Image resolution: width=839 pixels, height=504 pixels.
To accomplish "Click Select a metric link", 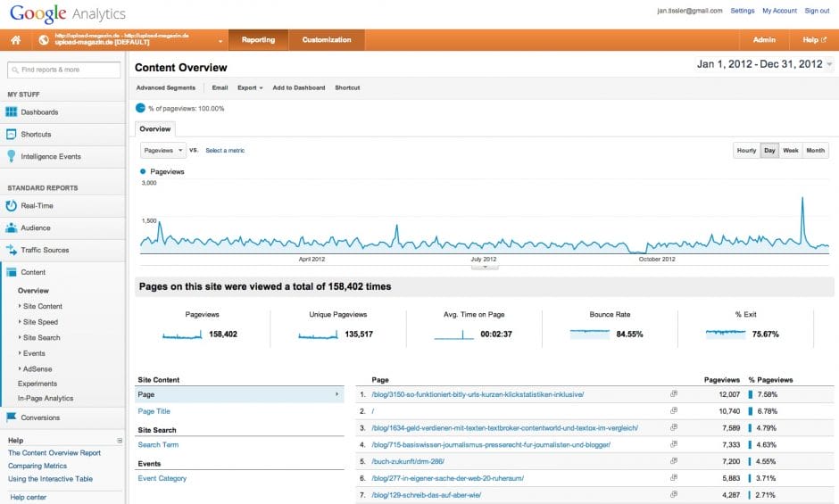I will pyautogui.click(x=225, y=151).
